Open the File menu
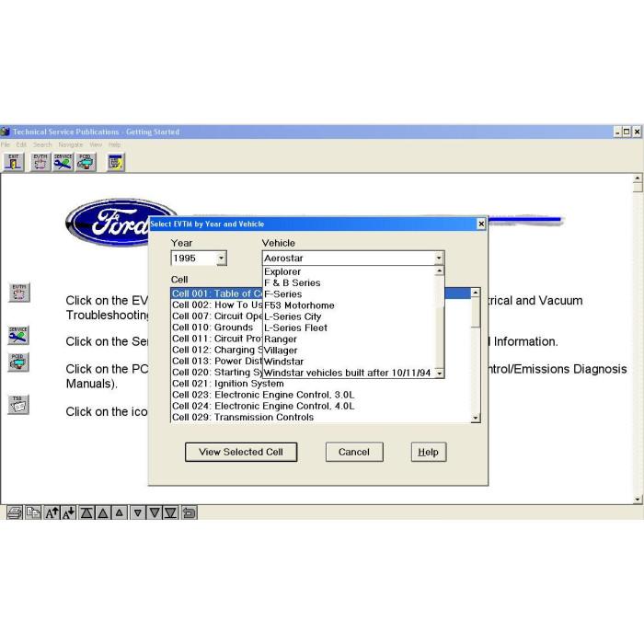The height and width of the screenshot is (644, 644). [5, 144]
